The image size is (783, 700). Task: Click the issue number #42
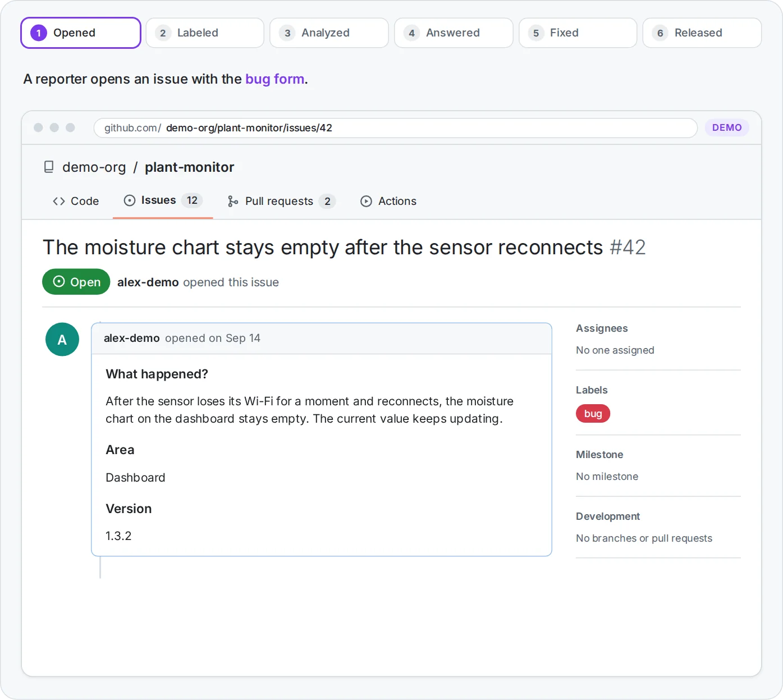coord(628,248)
